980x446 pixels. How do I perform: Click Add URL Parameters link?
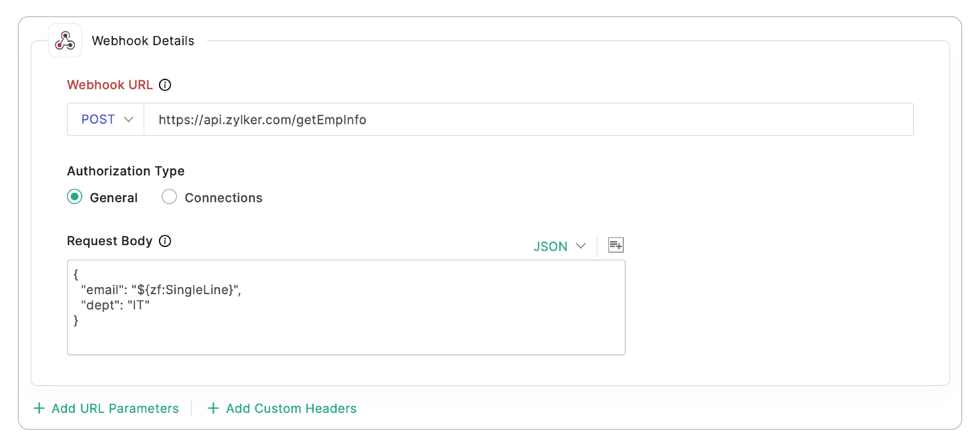click(x=115, y=408)
